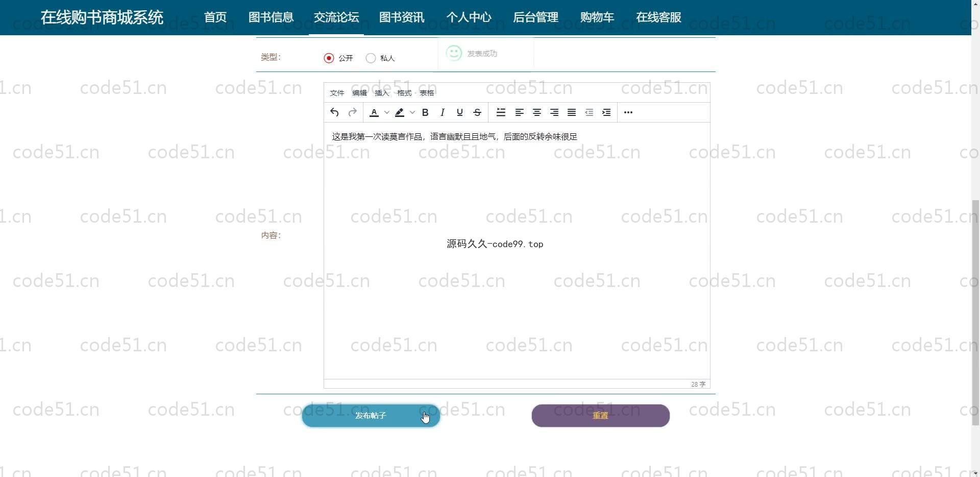
Task: Click the 28 字 word count
Action: (698, 384)
